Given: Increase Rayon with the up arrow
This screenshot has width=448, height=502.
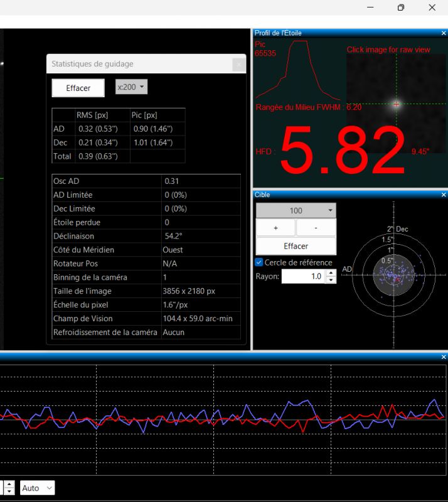Looking at the screenshot, I should [x=331, y=273].
